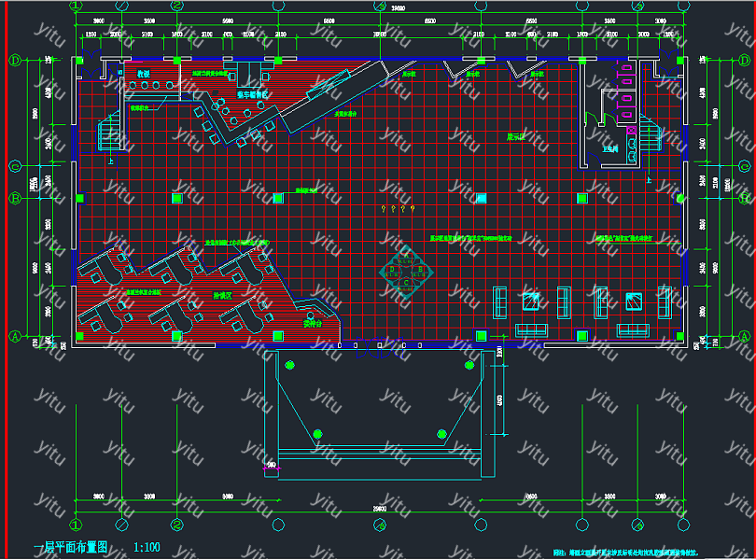Click axis bubble D at the top left
This screenshot has width=756, height=560.
pos(15,60)
